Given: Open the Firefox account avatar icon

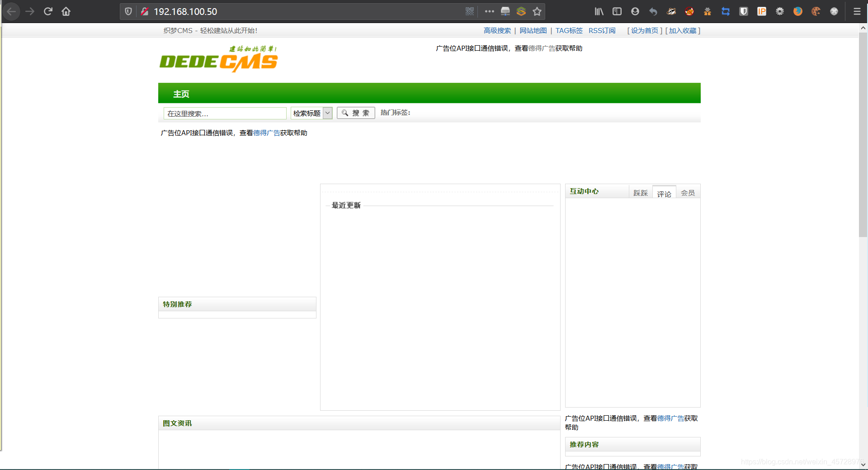Looking at the screenshot, I should pyautogui.click(x=635, y=11).
